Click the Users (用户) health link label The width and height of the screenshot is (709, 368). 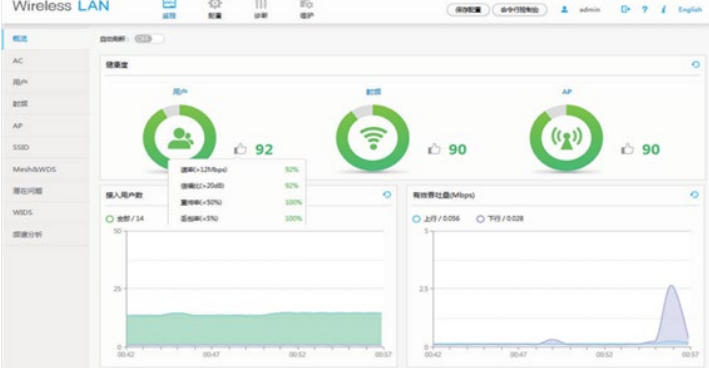(x=180, y=92)
